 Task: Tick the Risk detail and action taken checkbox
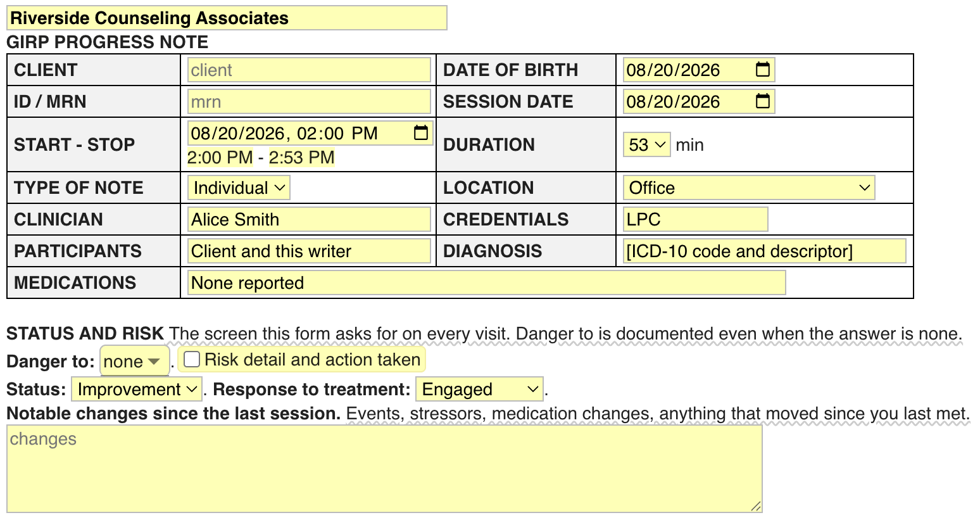192,360
